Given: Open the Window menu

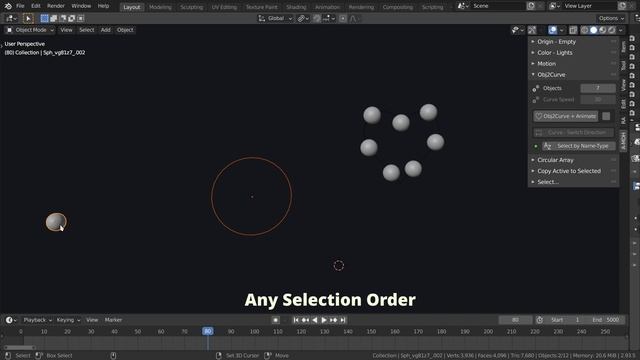Looking at the screenshot, I should 81,6.
